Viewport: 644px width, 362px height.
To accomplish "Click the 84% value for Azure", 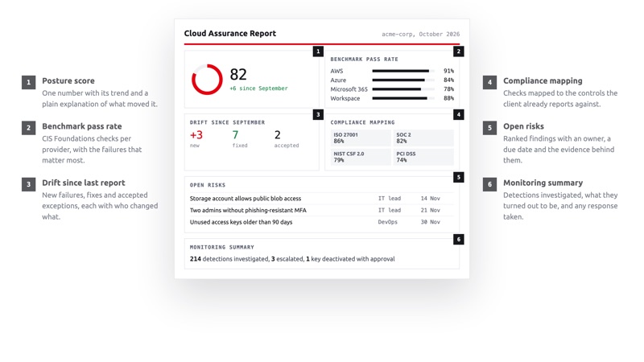I will pos(448,80).
